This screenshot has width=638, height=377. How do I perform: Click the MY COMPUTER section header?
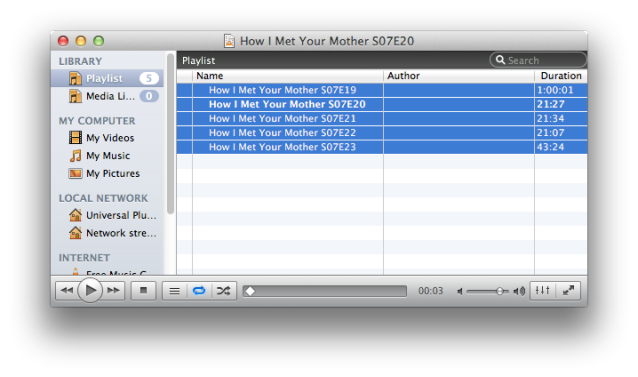(x=97, y=121)
